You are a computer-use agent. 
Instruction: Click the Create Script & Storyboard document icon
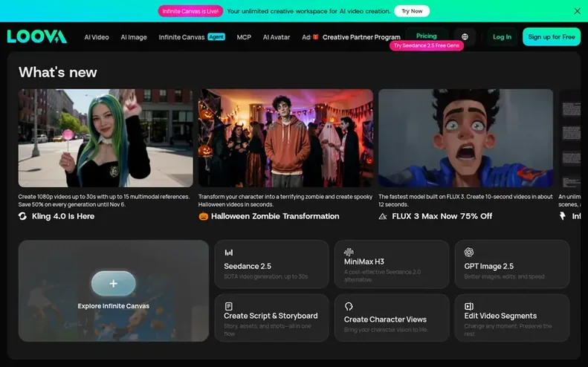[228, 306]
